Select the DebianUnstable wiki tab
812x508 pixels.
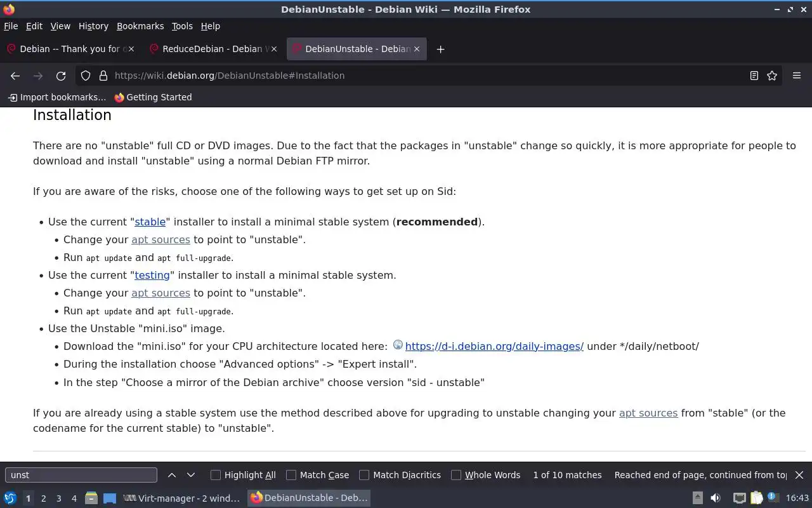pos(357,49)
